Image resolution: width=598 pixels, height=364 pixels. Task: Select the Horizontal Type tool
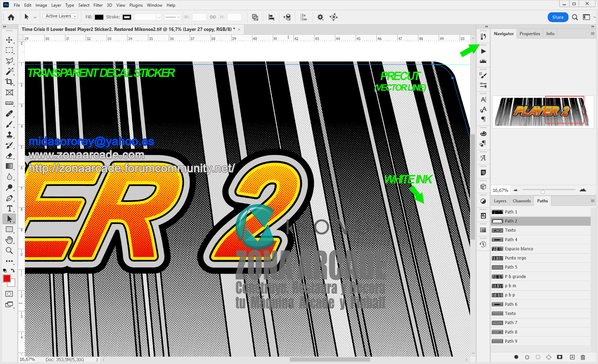click(9, 208)
